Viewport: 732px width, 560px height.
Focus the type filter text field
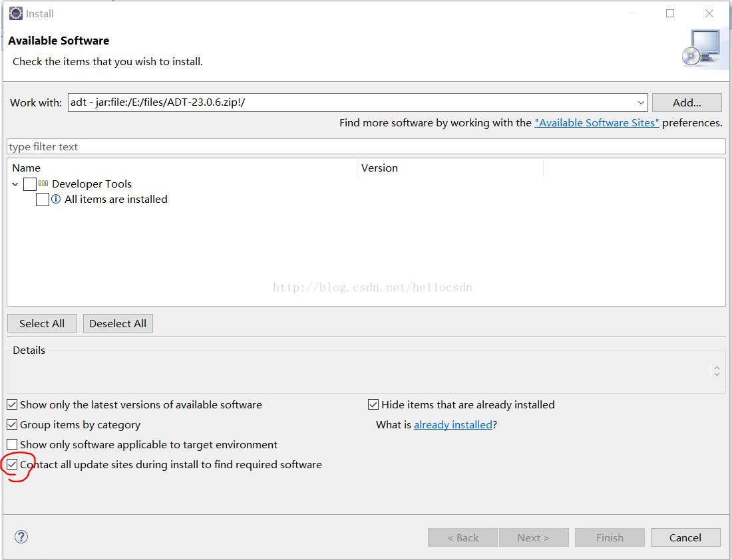[x=366, y=146]
